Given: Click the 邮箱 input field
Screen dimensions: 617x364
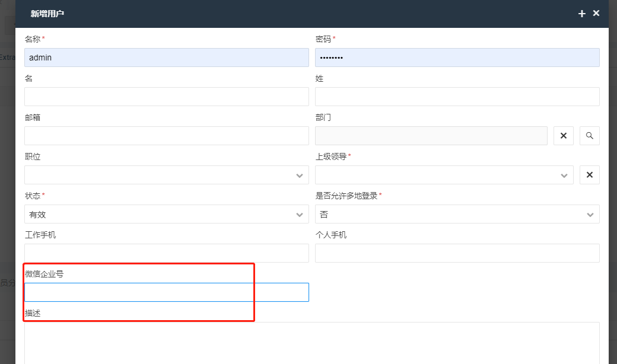Looking at the screenshot, I should tap(167, 136).
